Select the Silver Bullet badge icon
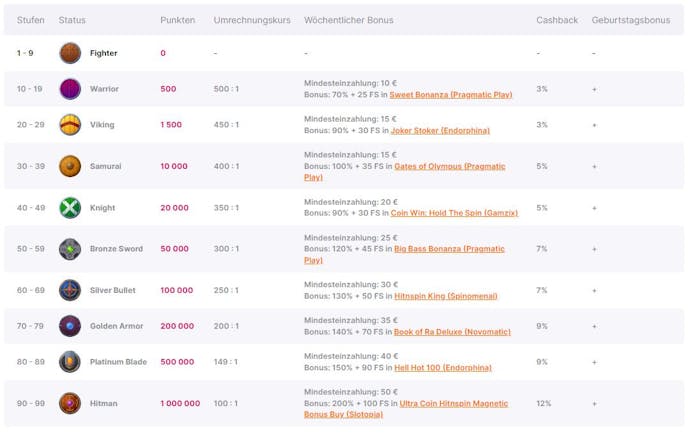 click(70, 290)
